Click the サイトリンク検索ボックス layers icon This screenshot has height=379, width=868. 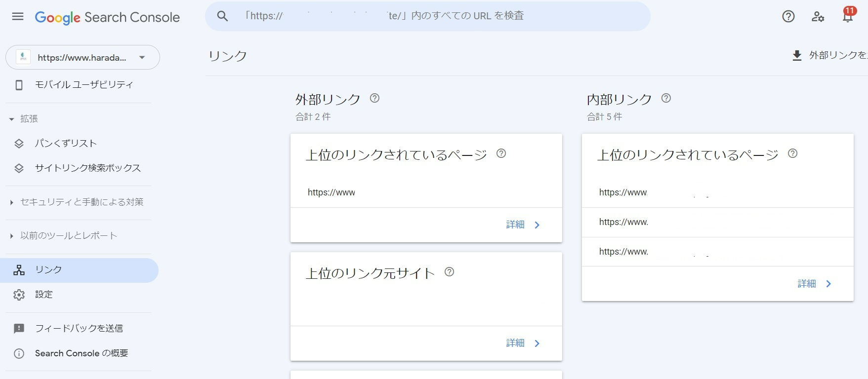click(x=19, y=168)
